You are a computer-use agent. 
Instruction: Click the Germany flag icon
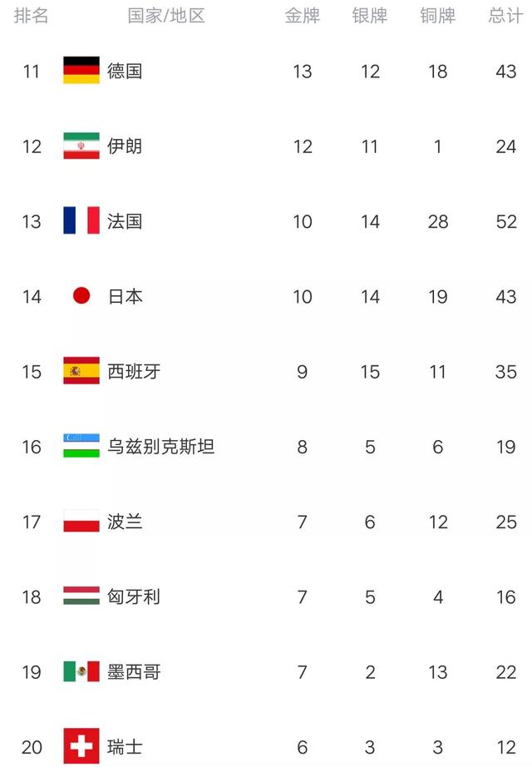click(x=81, y=71)
